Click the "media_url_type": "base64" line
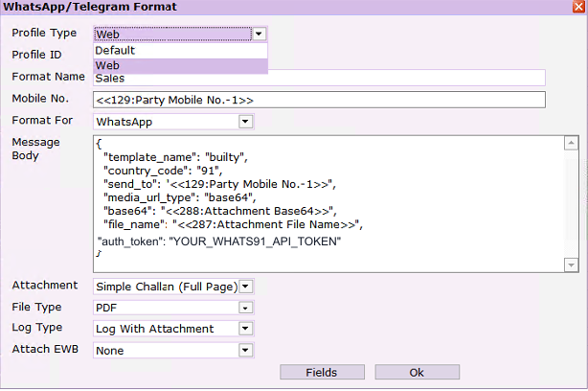The width and height of the screenshot is (588, 391). pos(180,197)
